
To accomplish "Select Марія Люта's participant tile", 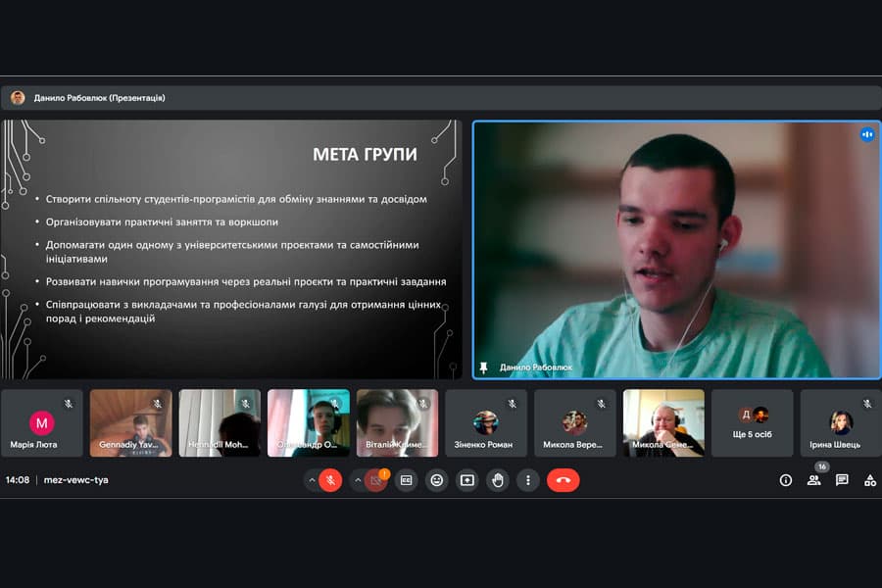I will point(42,422).
